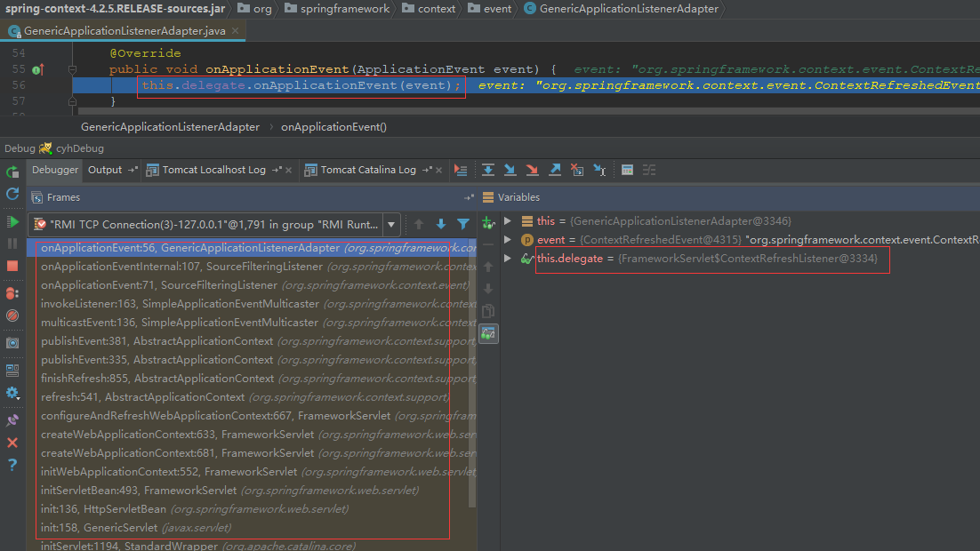Open debugger settings gear icon
The width and height of the screenshot is (980, 551).
[12, 393]
